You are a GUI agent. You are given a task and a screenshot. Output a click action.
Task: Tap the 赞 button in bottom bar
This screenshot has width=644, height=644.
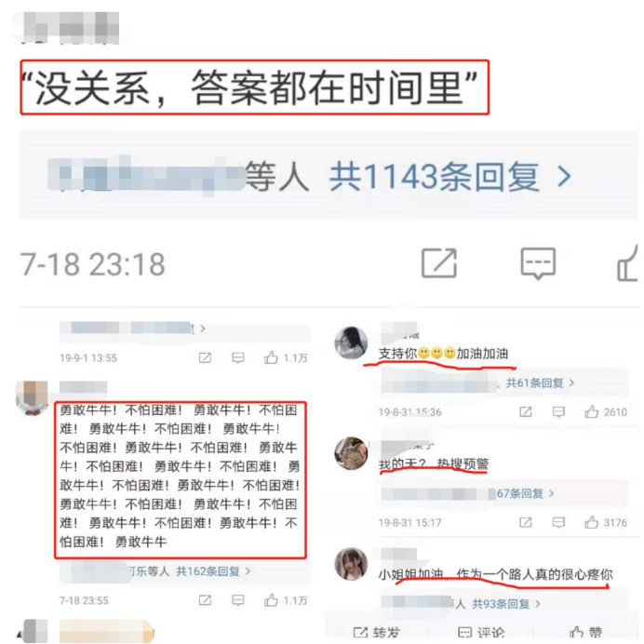(x=585, y=633)
